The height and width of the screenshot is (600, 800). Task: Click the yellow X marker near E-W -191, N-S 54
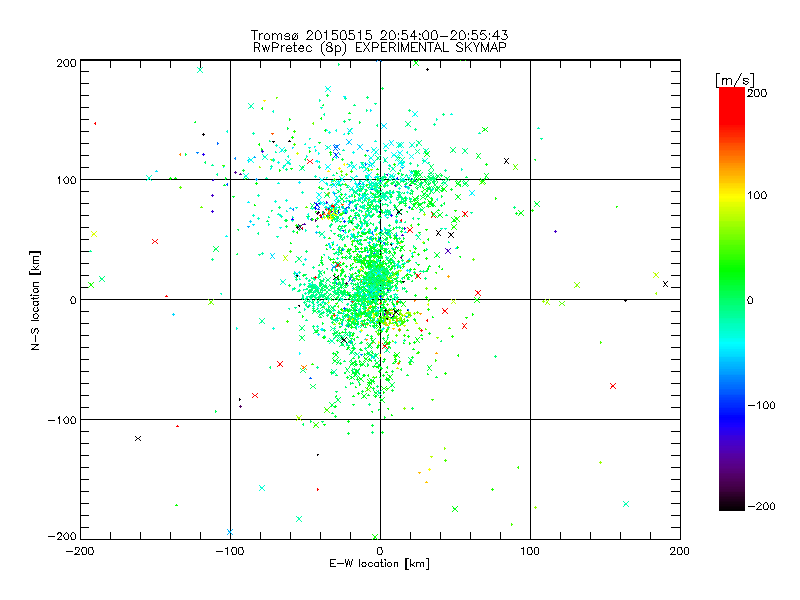[x=94, y=235]
